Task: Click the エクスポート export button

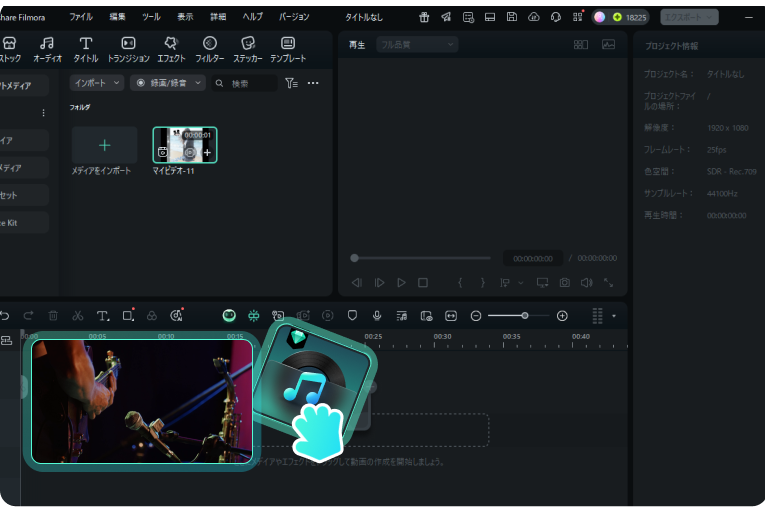Action: click(689, 17)
